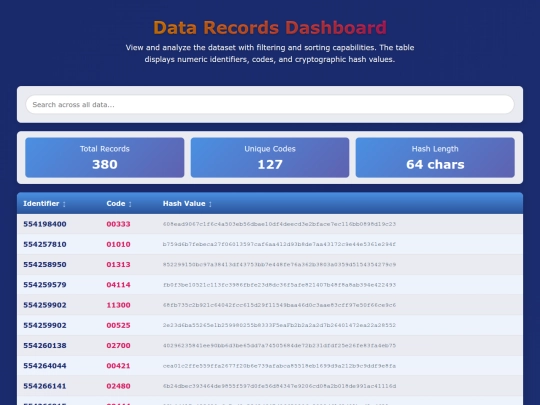The width and height of the screenshot is (540, 405).
Task: Focus the 'Search across all data' field
Action: [270, 104]
